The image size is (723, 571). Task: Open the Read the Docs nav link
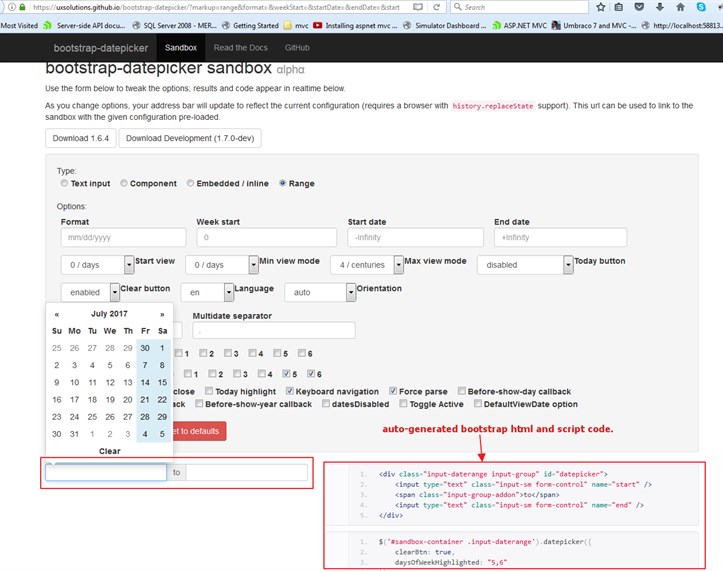(241, 48)
